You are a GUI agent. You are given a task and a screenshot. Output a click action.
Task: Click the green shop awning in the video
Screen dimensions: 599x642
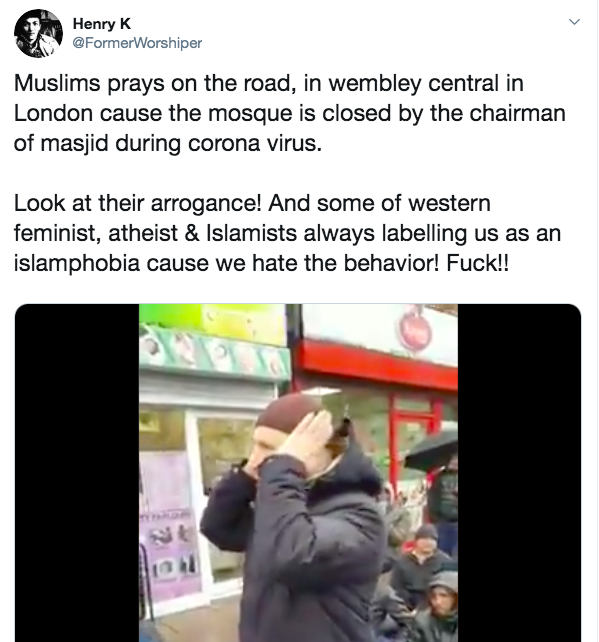point(213,352)
